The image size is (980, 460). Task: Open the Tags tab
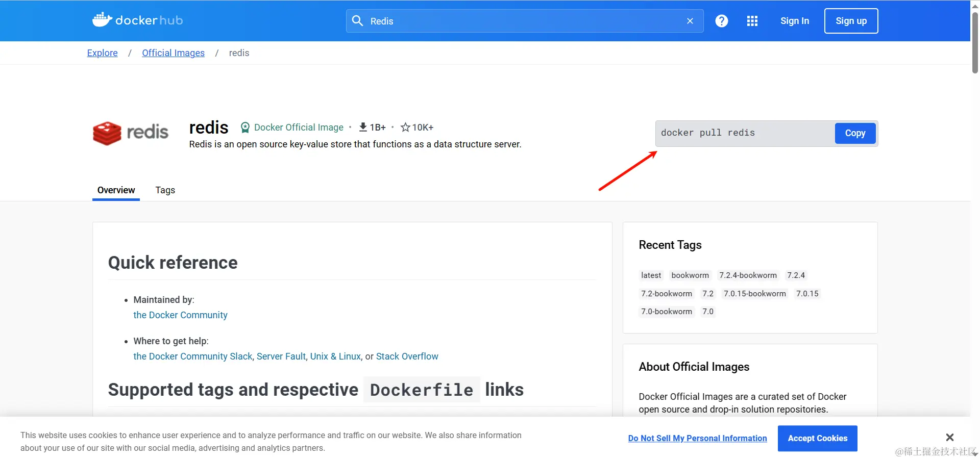(165, 190)
